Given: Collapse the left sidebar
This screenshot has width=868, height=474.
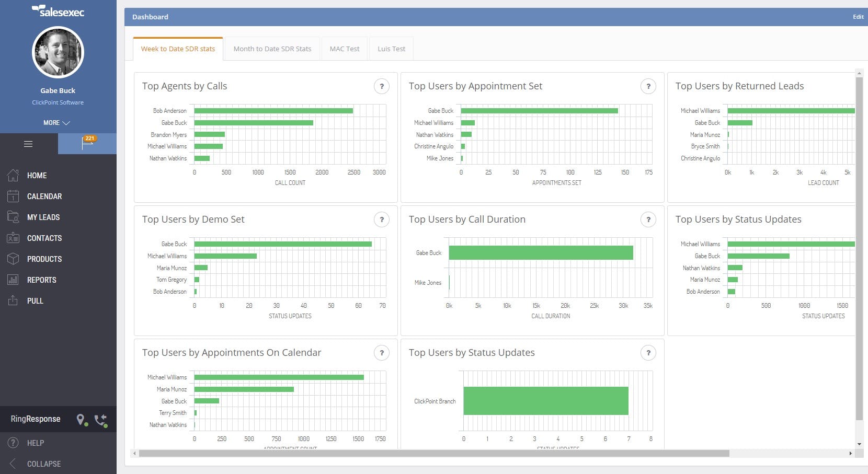Looking at the screenshot, I should [44, 464].
